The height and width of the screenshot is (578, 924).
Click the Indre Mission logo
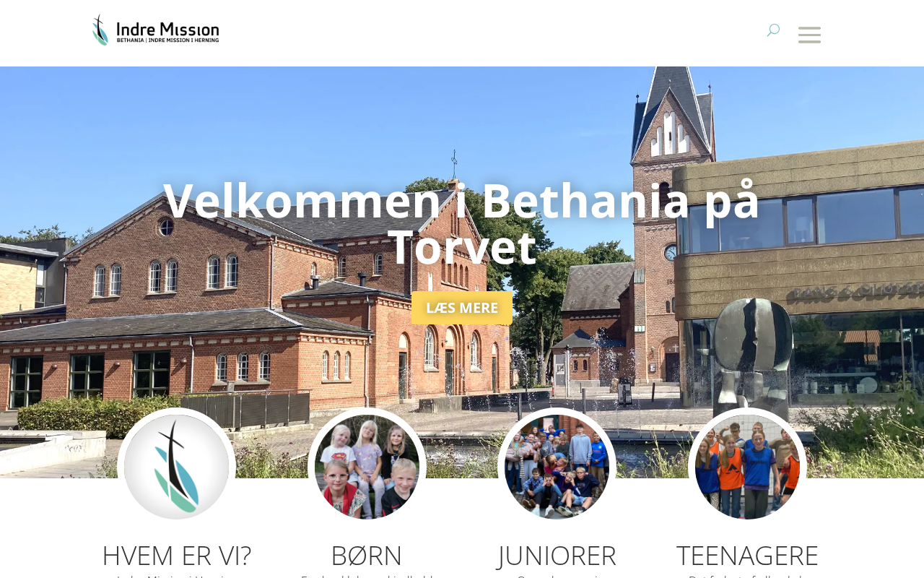coord(156,30)
